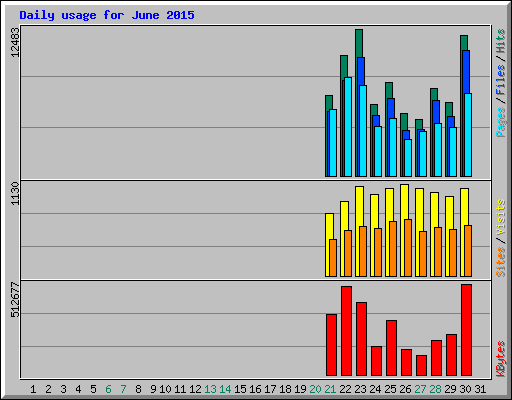This screenshot has height=400, width=512.
Task: Select day 27 on the x-axis
Action: point(420,389)
